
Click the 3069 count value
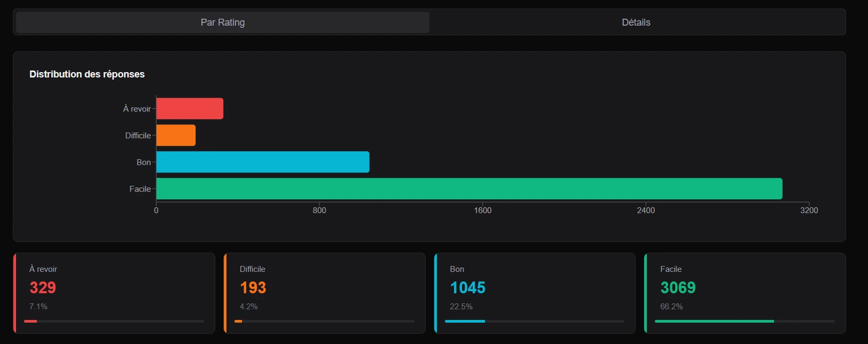[x=678, y=287]
